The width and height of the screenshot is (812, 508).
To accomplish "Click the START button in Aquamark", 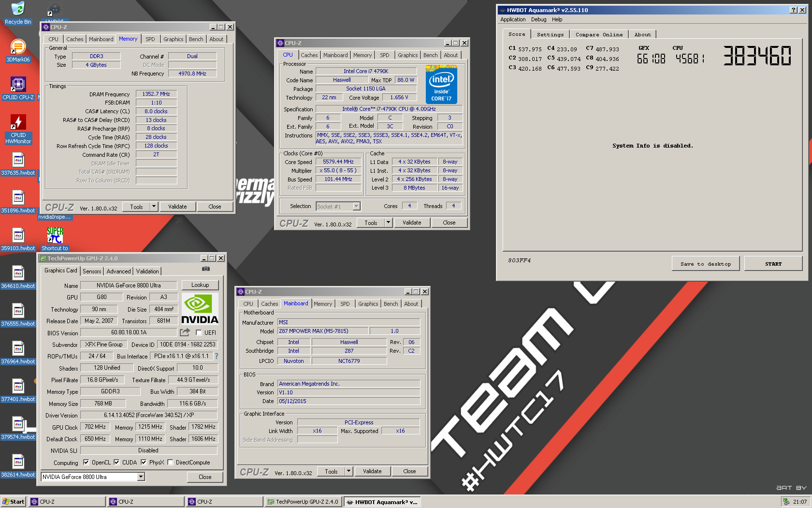I will [x=773, y=264].
